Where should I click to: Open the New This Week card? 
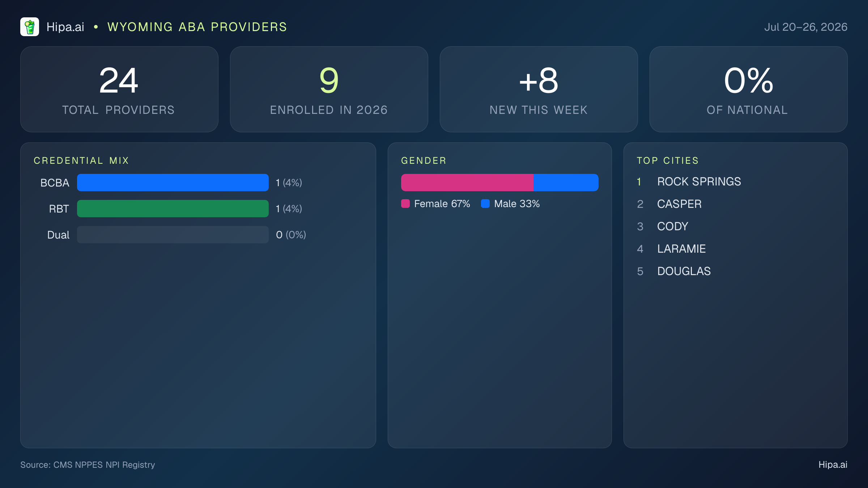pos(539,89)
